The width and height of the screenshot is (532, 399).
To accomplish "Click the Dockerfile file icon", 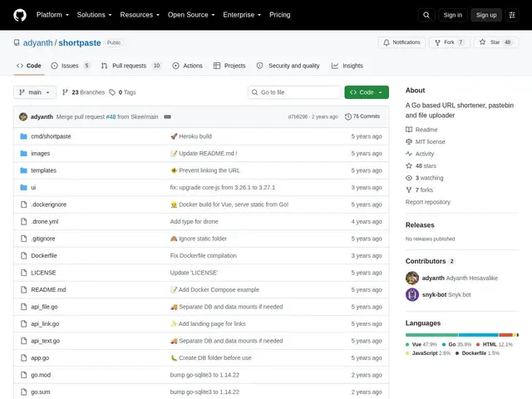I will point(24,255).
